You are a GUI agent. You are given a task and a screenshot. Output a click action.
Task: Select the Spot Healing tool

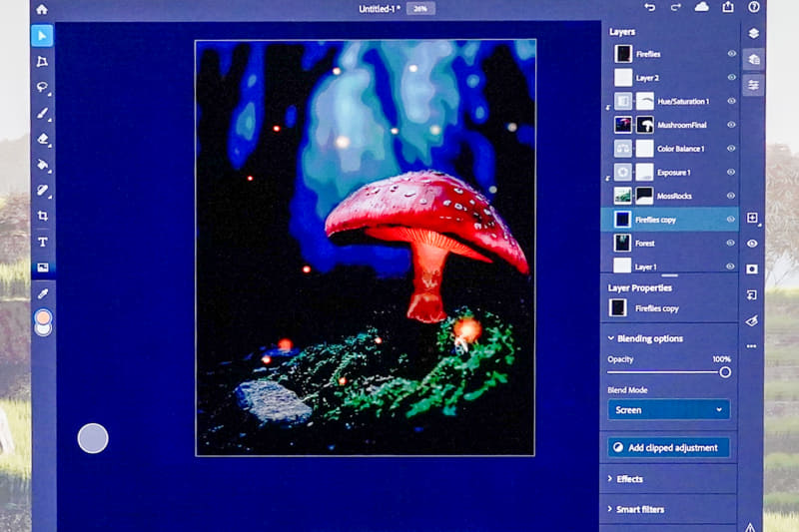[x=42, y=191]
